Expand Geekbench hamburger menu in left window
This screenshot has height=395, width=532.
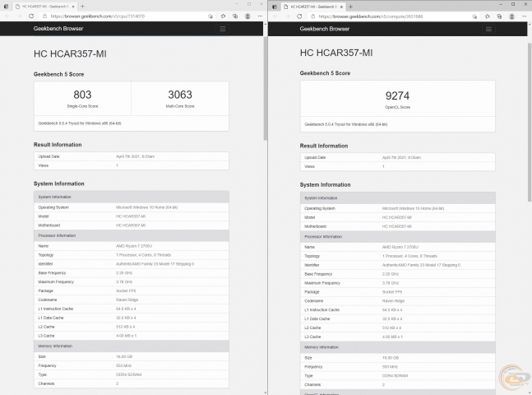[223, 29]
